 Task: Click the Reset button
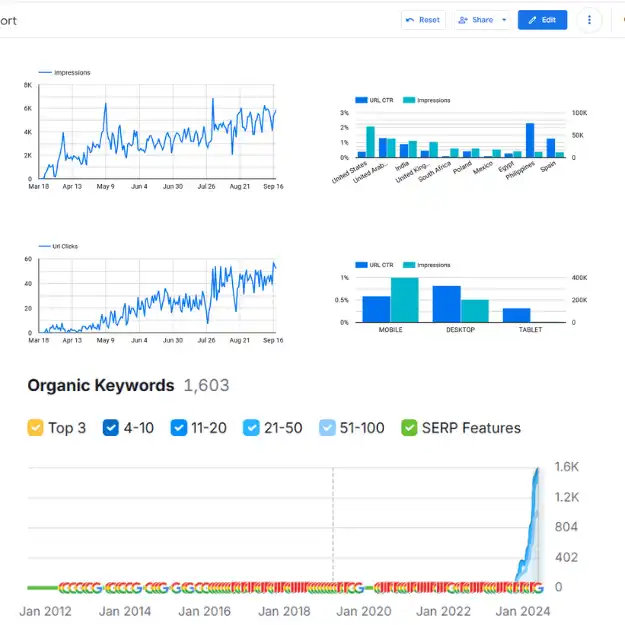pos(423,20)
